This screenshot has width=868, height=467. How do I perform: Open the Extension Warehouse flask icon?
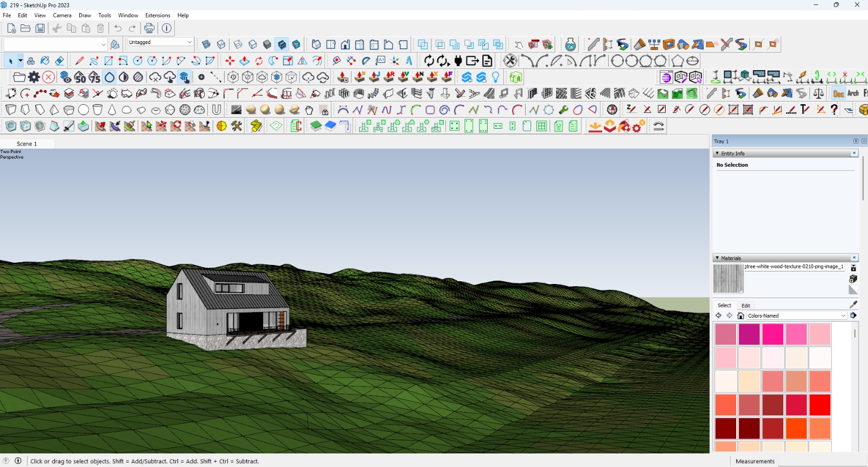click(570, 45)
